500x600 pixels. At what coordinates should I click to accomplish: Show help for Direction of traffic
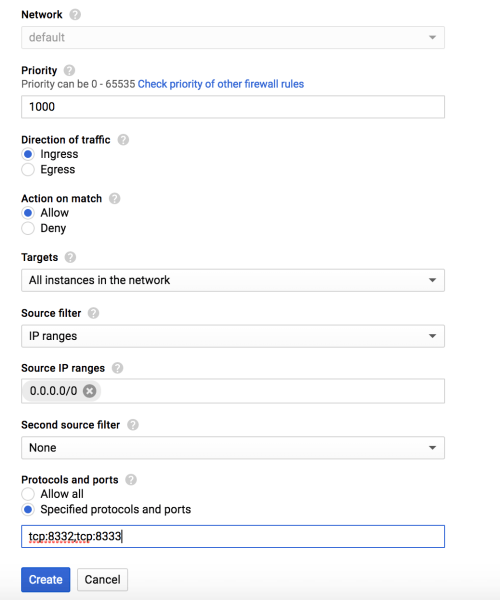(x=123, y=140)
